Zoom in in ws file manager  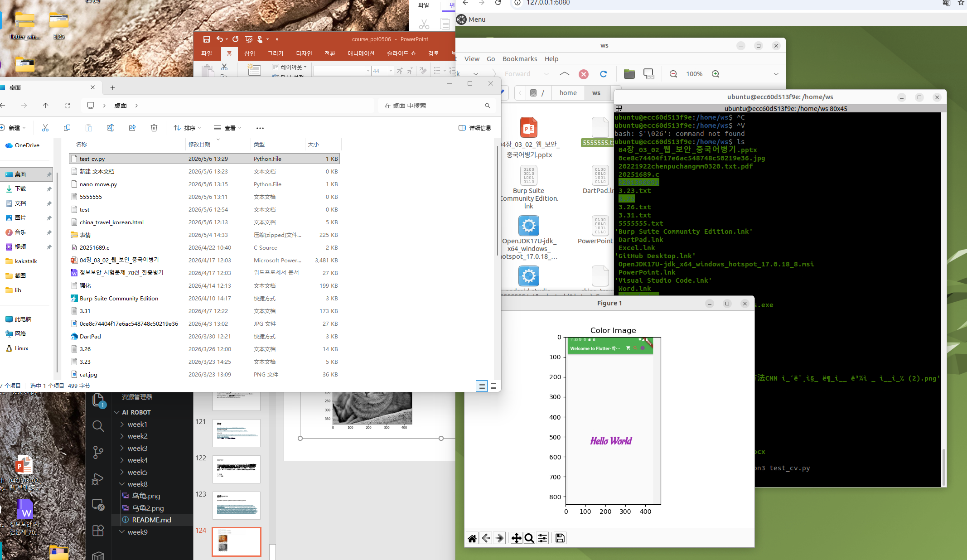click(716, 74)
